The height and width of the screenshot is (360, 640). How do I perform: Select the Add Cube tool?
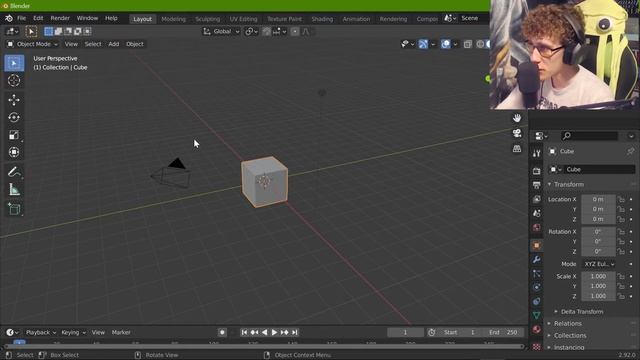[14, 209]
